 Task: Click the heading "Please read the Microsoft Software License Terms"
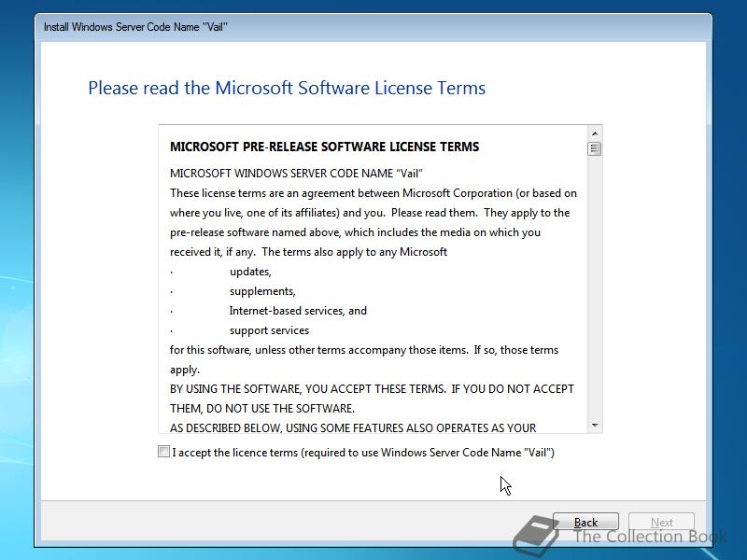[287, 88]
